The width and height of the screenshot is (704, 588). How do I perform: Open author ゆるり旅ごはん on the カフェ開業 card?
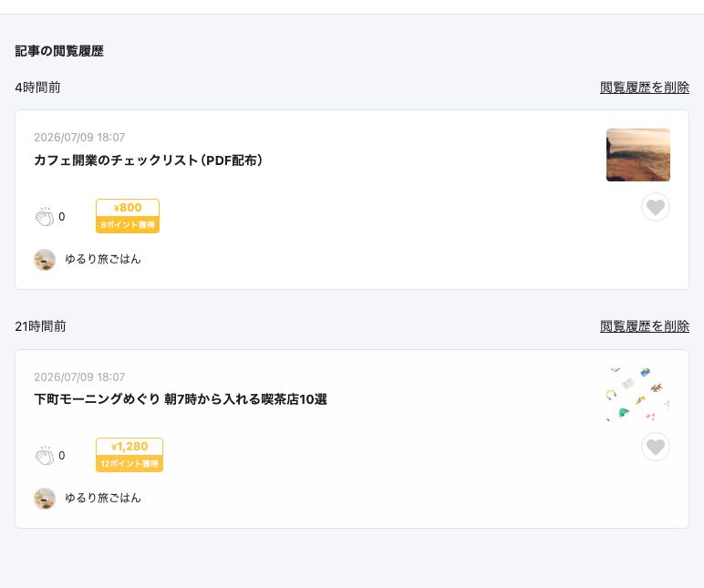(x=103, y=259)
